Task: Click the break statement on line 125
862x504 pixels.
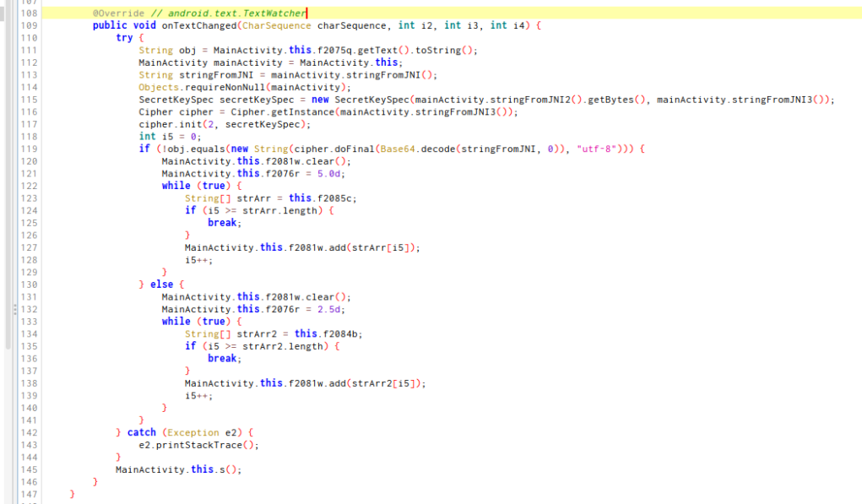Action: [x=222, y=223]
